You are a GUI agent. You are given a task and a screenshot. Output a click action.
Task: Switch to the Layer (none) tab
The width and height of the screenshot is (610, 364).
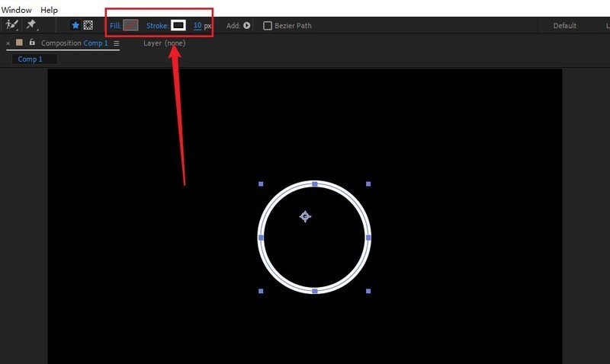pyautogui.click(x=164, y=43)
